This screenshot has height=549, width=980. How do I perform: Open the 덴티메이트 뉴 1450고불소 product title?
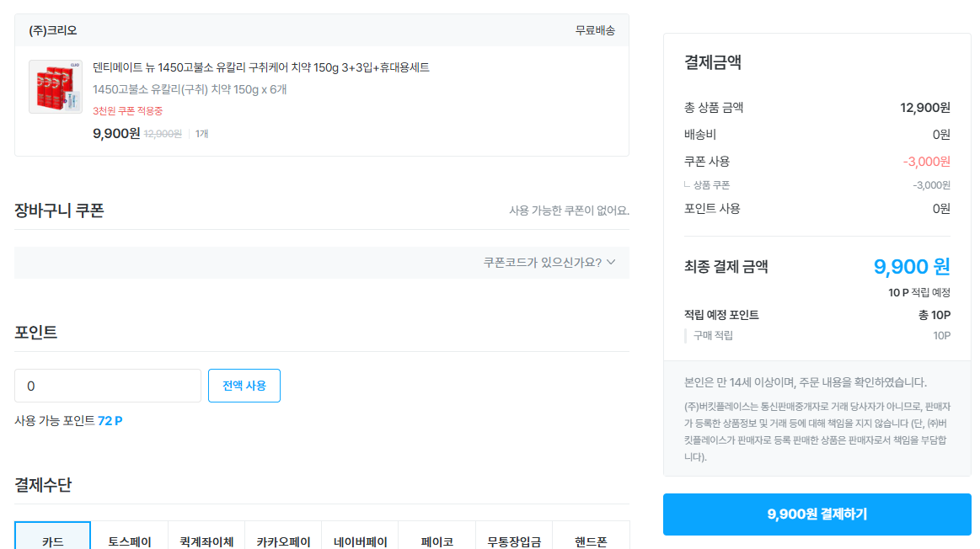[x=260, y=67]
